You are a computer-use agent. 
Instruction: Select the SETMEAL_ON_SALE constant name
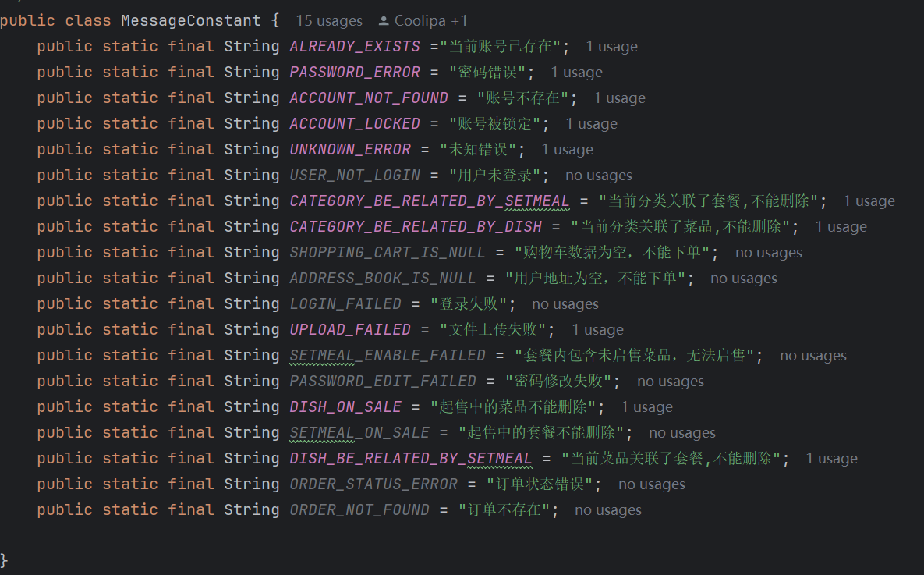pos(359,433)
